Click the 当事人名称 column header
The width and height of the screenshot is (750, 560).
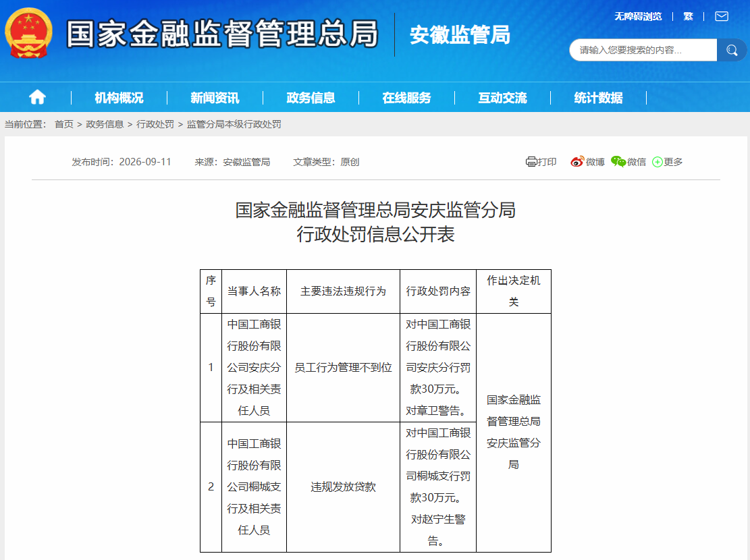coord(254,291)
